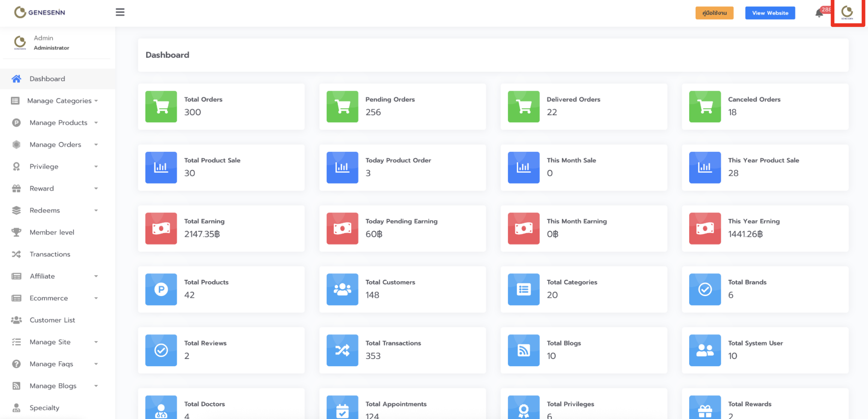Go to Customer List page

(x=52, y=320)
